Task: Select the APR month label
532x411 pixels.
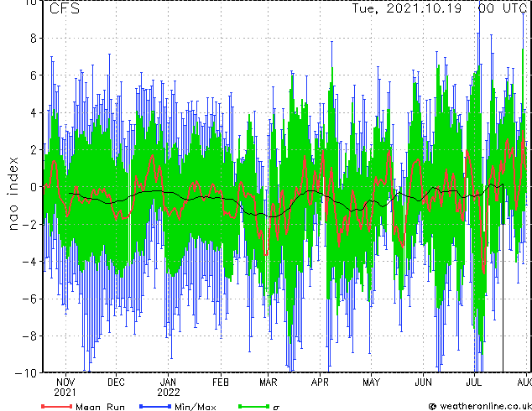Action: point(320,381)
